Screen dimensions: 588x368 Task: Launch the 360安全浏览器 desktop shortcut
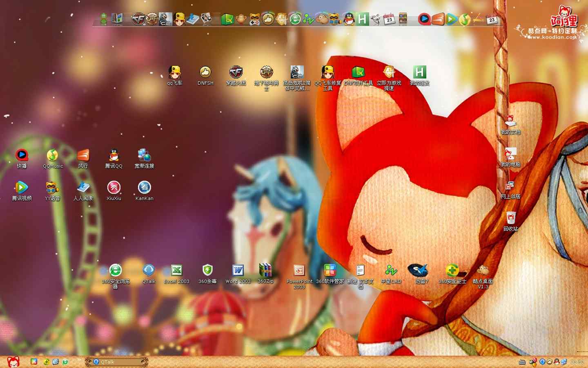pos(116,276)
